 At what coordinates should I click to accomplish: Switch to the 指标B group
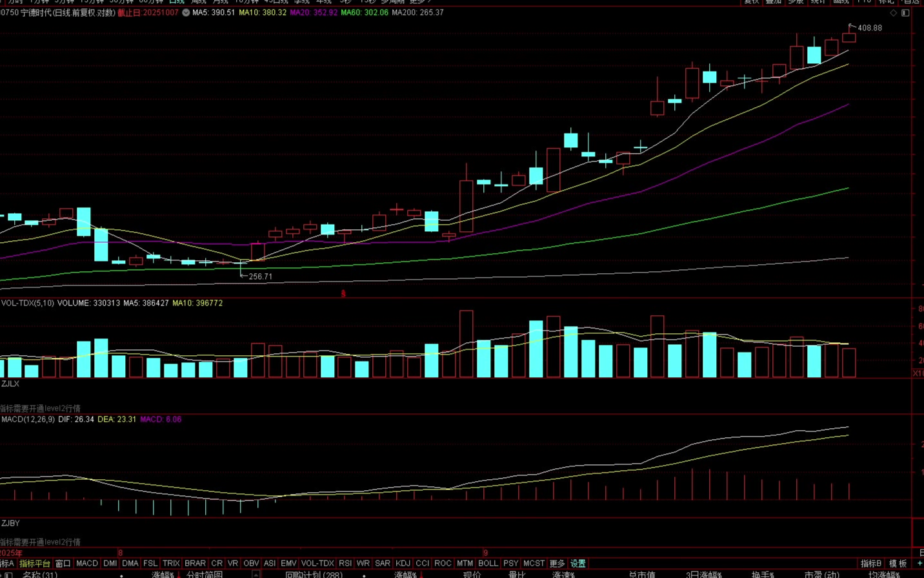click(x=871, y=564)
